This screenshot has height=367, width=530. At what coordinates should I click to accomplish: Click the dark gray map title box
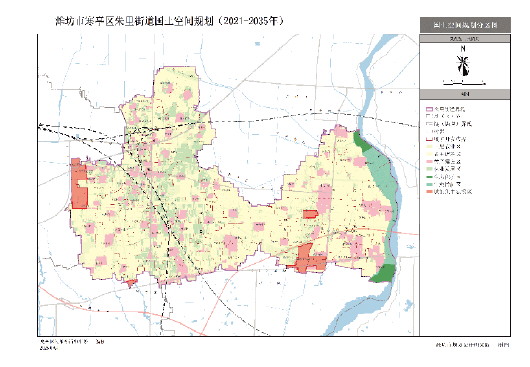(465, 25)
